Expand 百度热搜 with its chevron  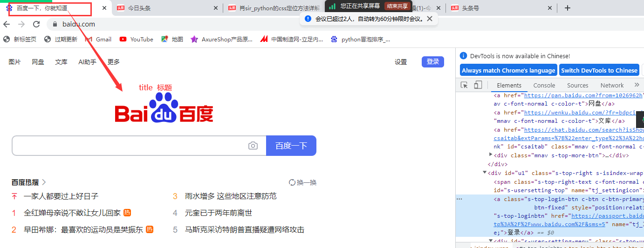(x=44, y=182)
